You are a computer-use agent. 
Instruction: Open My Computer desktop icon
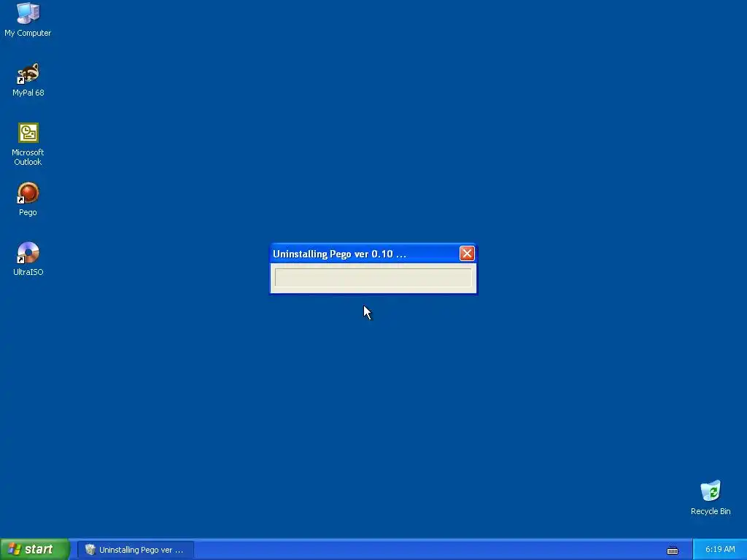coord(28,20)
